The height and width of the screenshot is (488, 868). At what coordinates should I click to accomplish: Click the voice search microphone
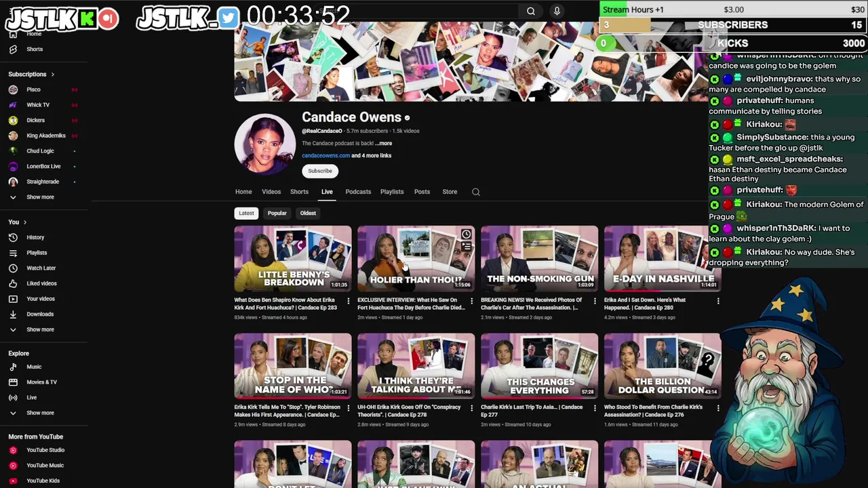pyautogui.click(x=557, y=11)
